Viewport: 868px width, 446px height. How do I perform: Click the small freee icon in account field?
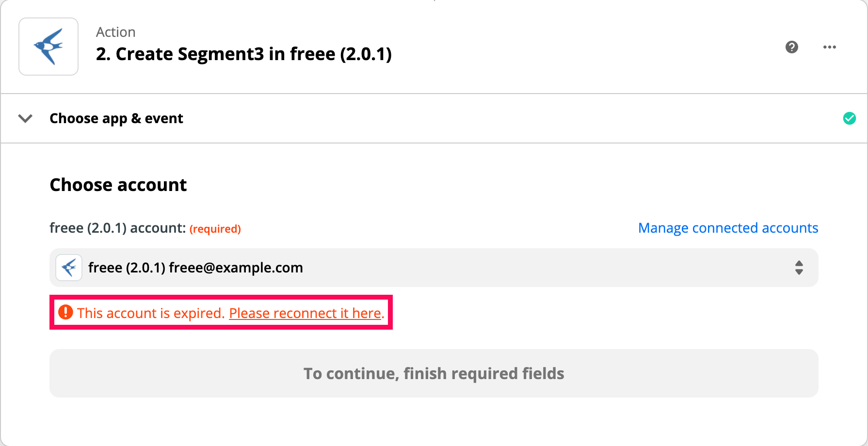[x=69, y=268]
